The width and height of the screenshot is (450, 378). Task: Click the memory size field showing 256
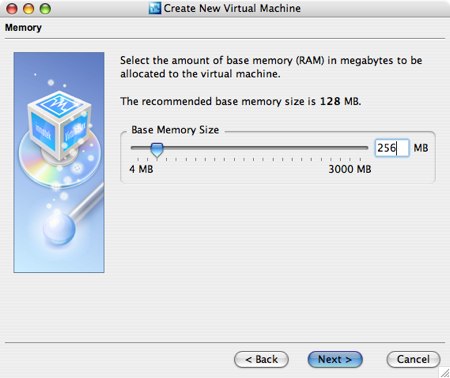pyautogui.click(x=392, y=148)
